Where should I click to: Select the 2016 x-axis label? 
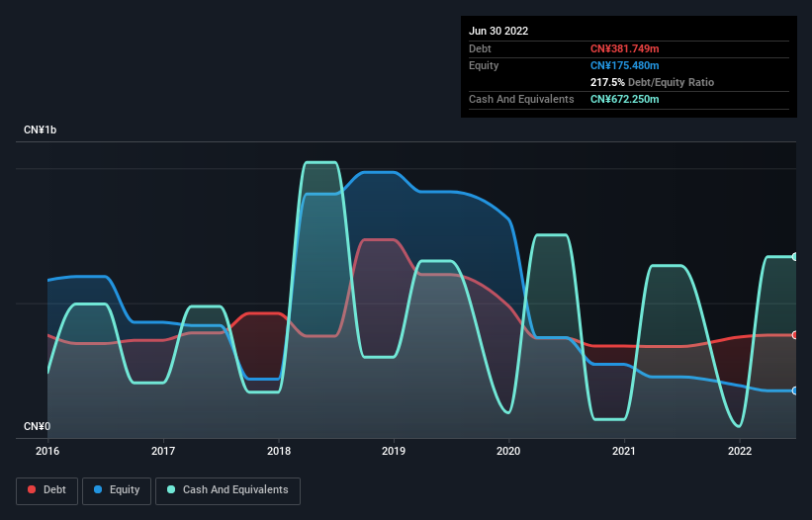tap(47, 451)
